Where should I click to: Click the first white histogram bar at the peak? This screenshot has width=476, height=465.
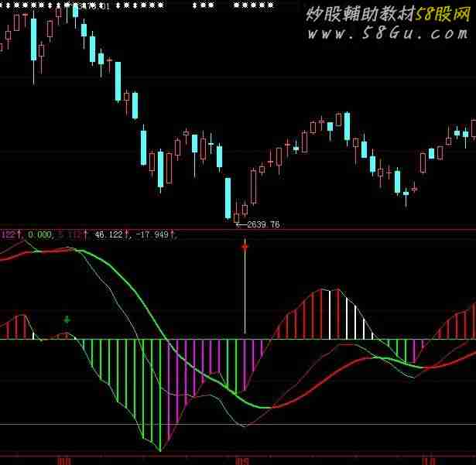pyautogui.click(x=330, y=314)
